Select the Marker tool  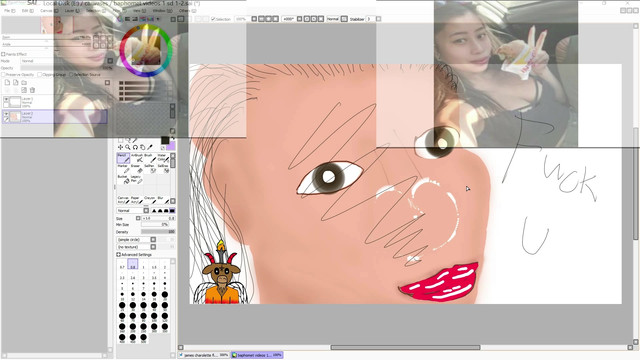click(x=123, y=169)
